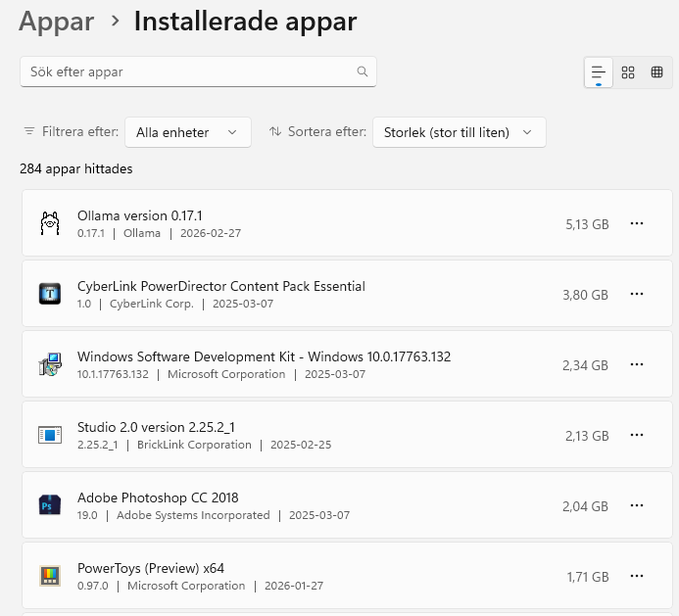Click the PowerToys (Preview) app icon
The image size is (679, 616).
(x=50, y=576)
